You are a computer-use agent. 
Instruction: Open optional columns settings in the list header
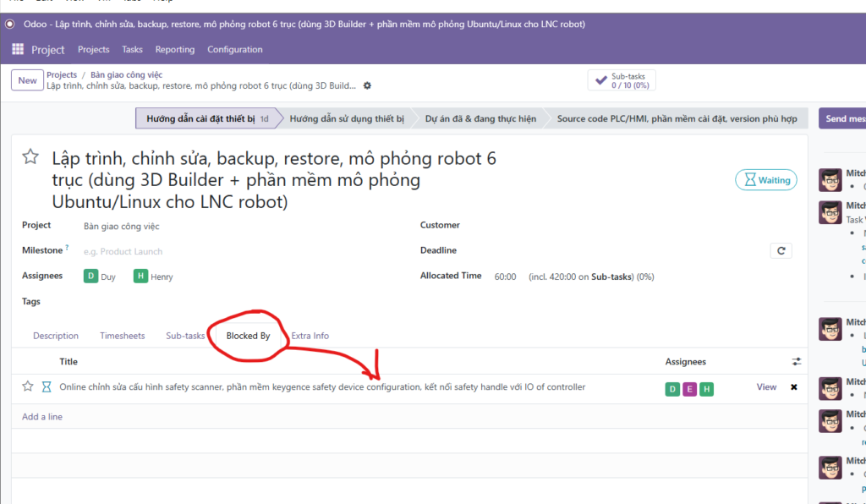point(796,362)
